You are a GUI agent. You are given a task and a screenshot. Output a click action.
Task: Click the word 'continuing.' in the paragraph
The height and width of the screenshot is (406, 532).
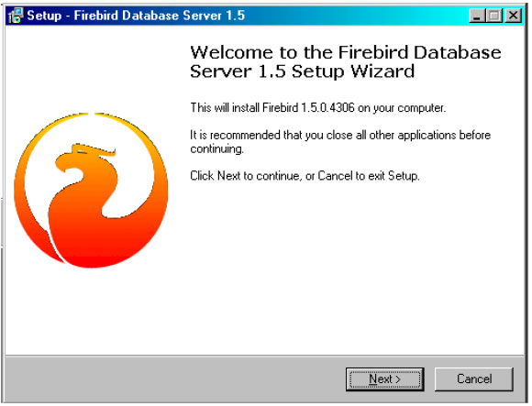click(216, 148)
